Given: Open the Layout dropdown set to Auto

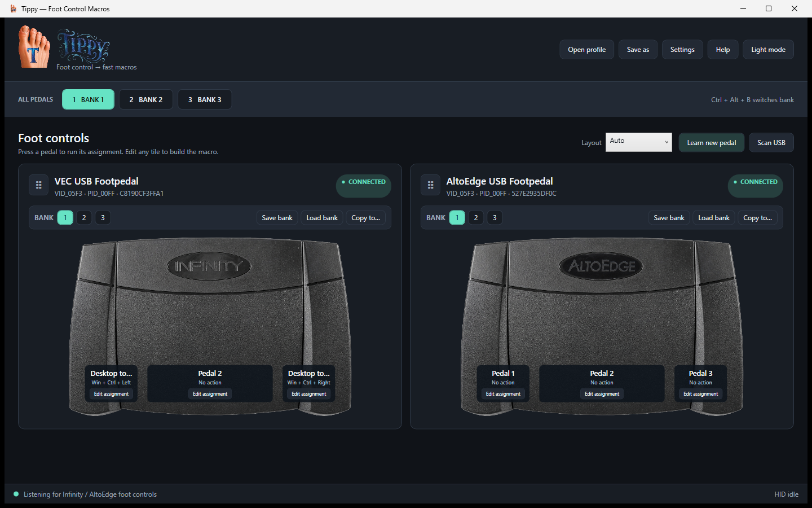Looking at the screenshot, I should (639, 142).
